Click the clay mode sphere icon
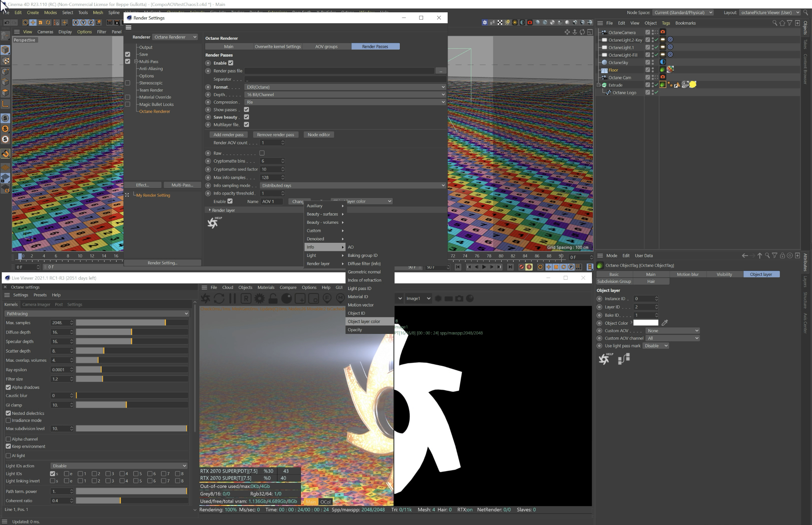 click(x=287, y=299)
